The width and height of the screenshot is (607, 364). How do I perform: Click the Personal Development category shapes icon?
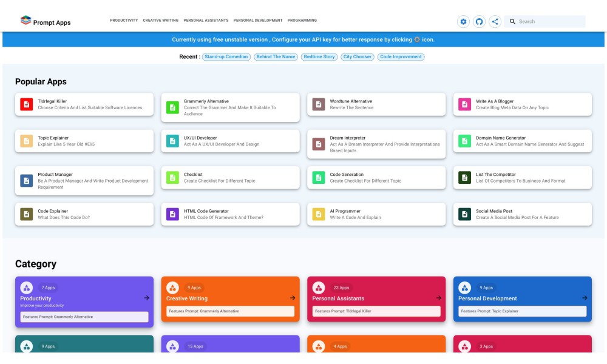click(x=464, y=288)
